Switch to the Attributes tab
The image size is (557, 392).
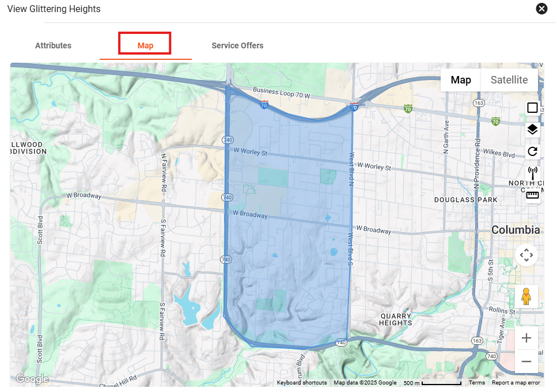coord(53,45)
